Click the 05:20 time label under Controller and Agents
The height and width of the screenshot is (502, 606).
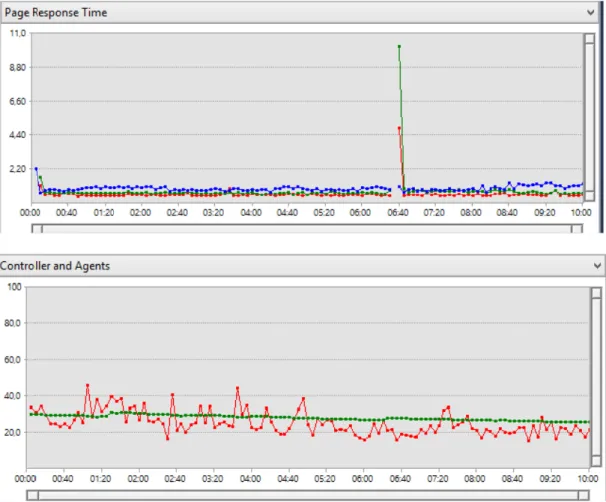325,479
